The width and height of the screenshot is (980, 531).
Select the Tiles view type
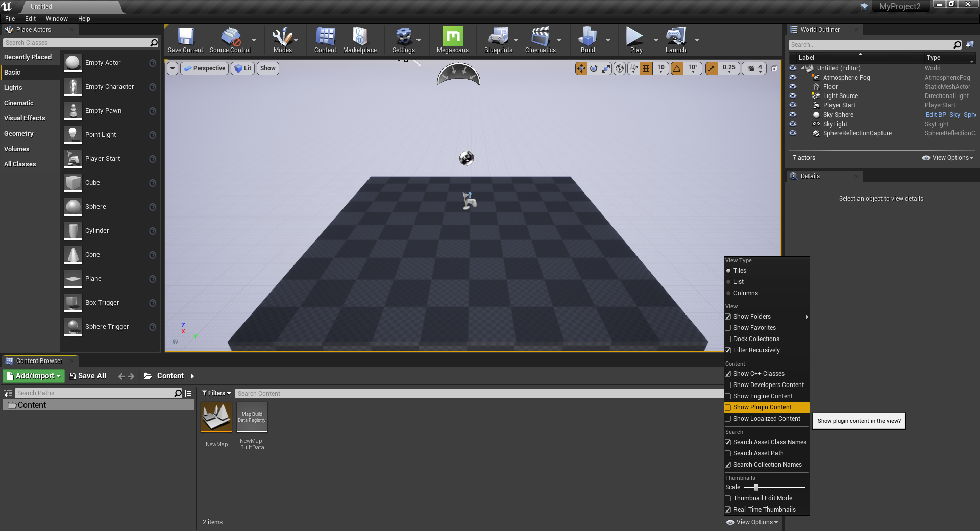[767, 271]
